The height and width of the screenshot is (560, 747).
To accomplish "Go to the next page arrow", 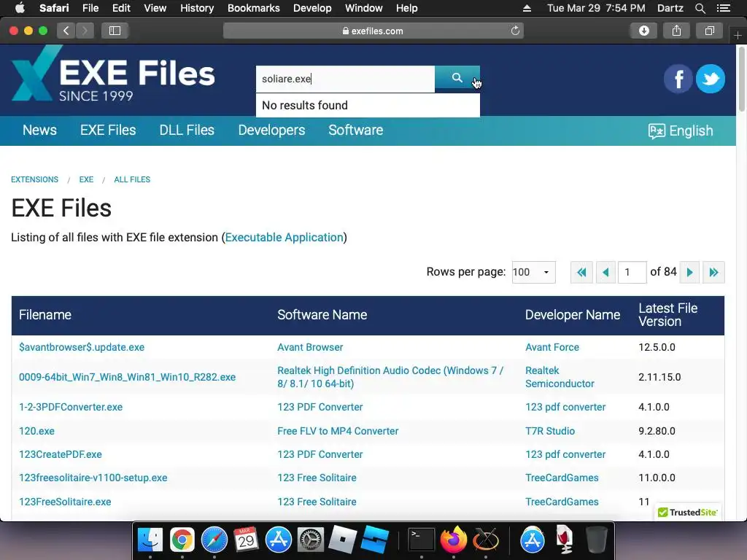I will pyautogui.click(x=689, y=273).
